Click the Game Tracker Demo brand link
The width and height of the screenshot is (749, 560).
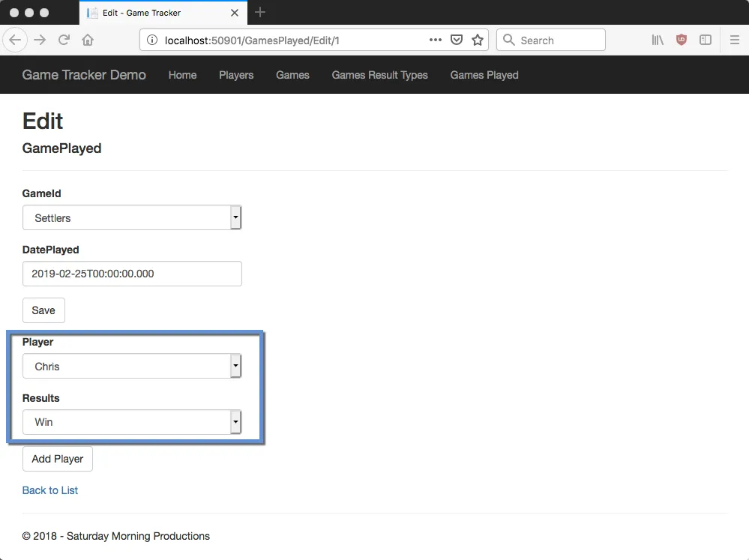[84, 74]
